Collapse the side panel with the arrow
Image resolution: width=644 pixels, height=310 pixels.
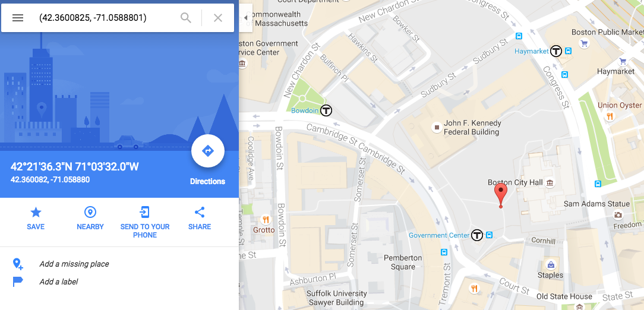[245, 18]
